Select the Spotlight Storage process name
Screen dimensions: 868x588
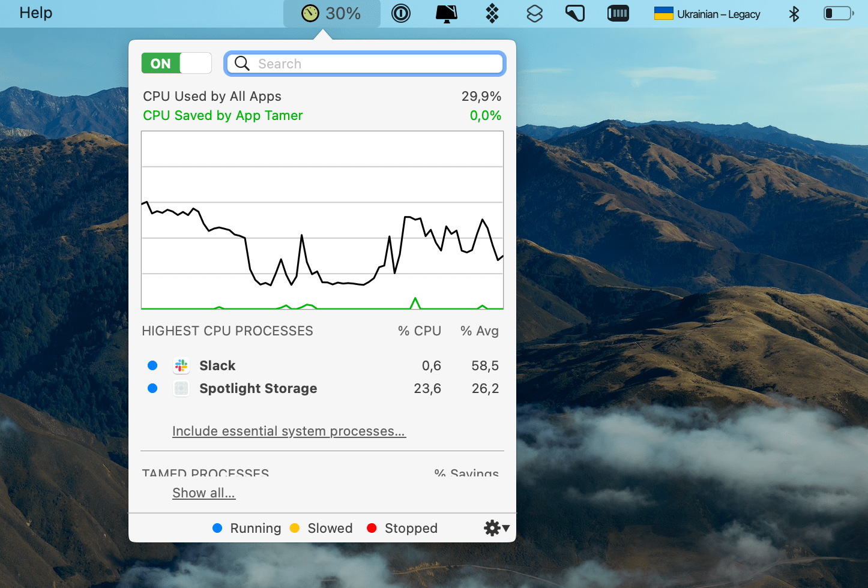258,388
